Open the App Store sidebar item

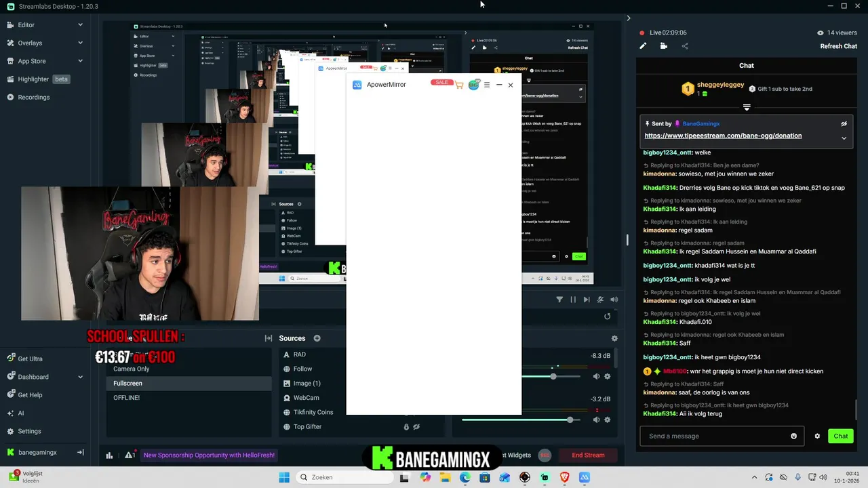[31, 61]
